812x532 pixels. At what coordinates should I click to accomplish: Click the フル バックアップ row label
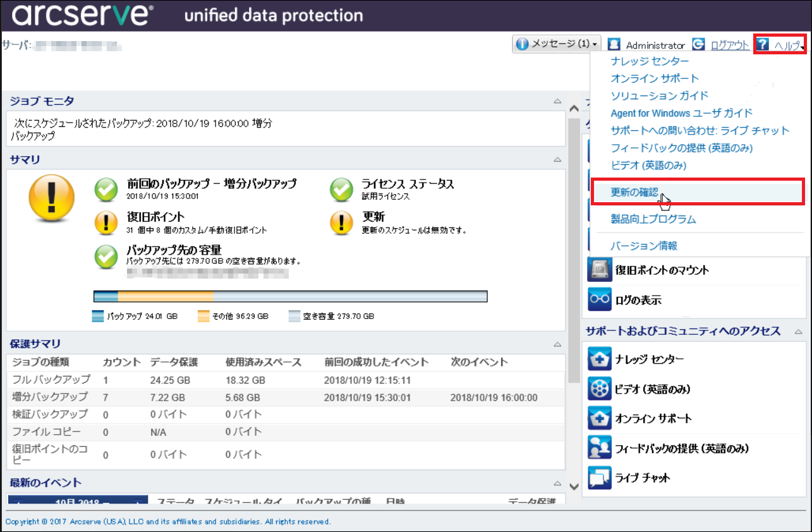click(x=51, y=380)
